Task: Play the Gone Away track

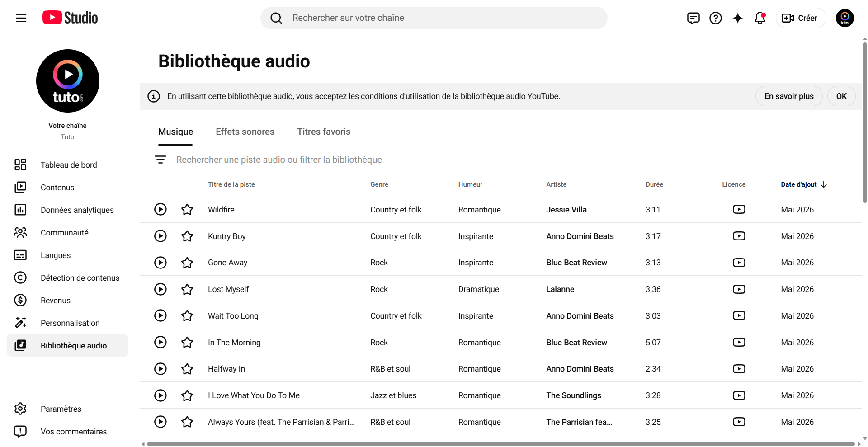Action: [x=160, y=263]
